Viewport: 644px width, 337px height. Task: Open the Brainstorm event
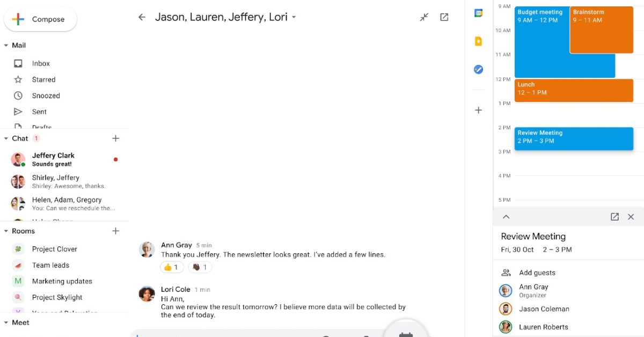(x=602, y=30)
